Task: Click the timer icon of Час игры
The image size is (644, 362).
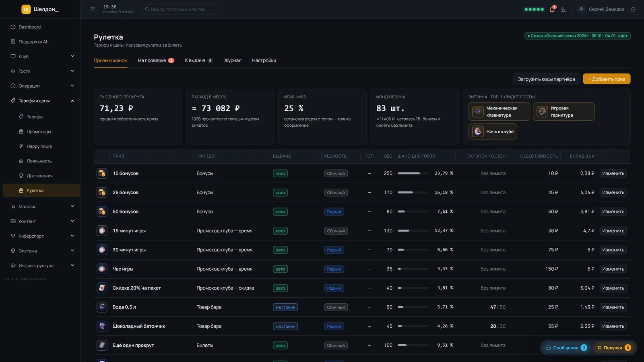Action: [x=102, y=269]
